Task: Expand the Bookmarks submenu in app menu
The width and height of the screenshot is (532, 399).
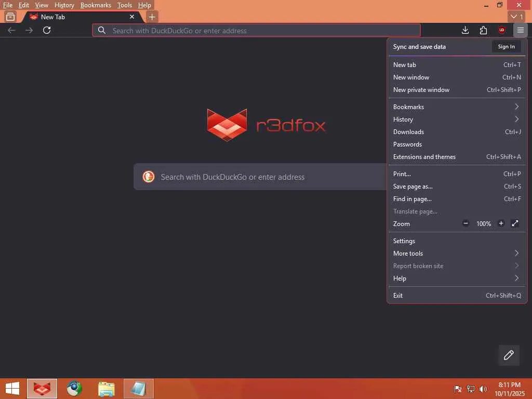Action: [x=457, y=107]
